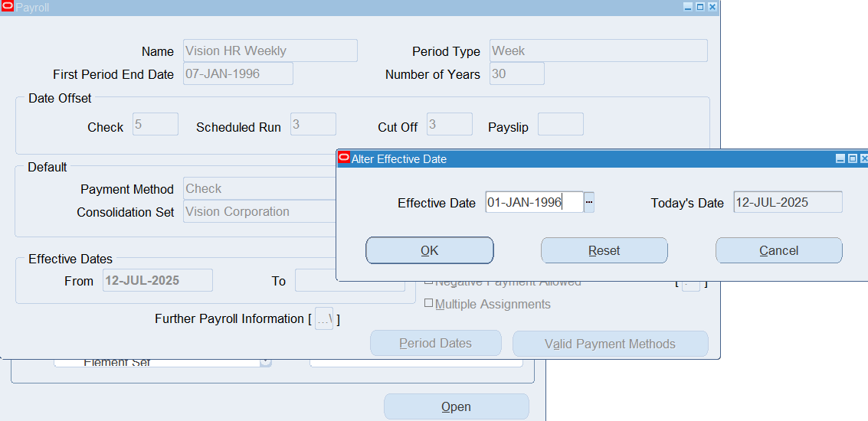
Task: Expand the Element Set dropdown arrow
Action: click(265, 362)
